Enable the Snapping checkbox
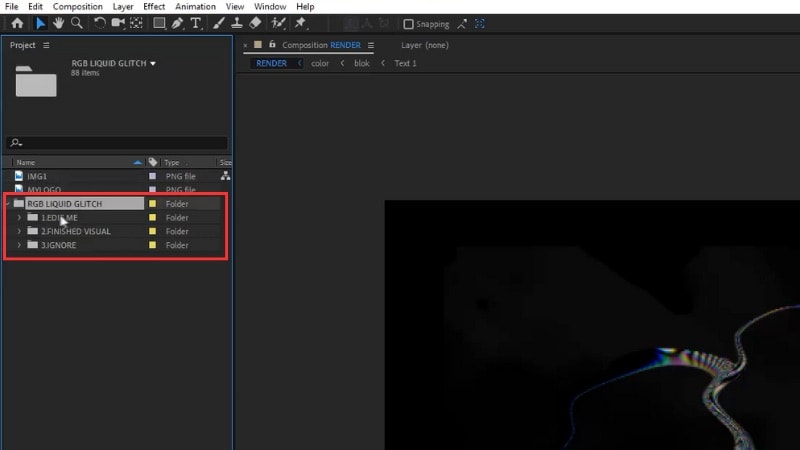 (x=408, y=24)
